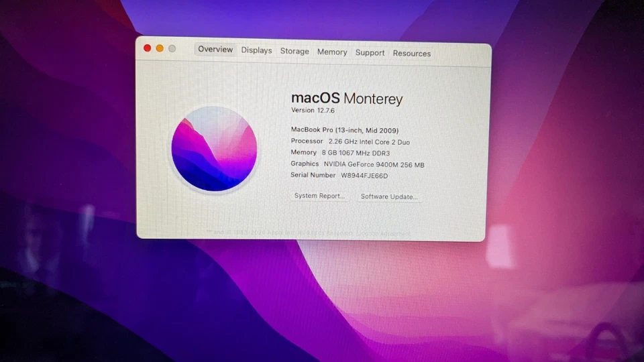Click the Graphics label
The height and width of the screenshot is (362, 644).
305,164
